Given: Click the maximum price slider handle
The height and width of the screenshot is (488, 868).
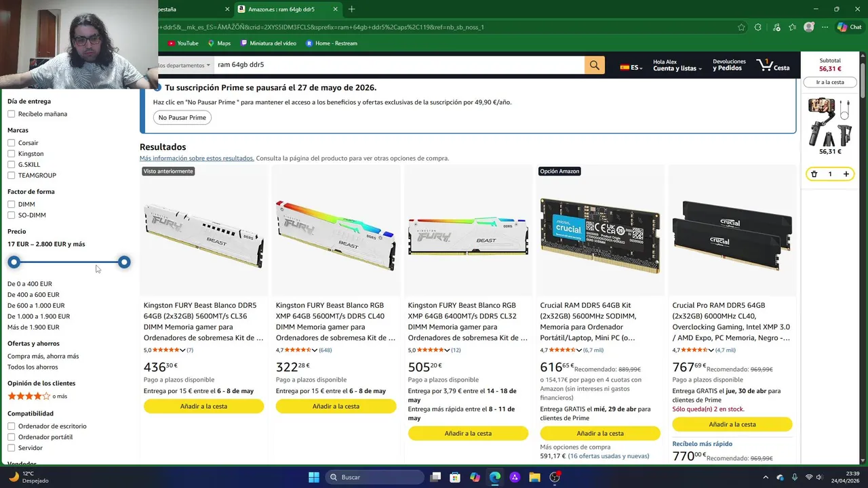Looking at the screenshot, I should pos(124,262).
